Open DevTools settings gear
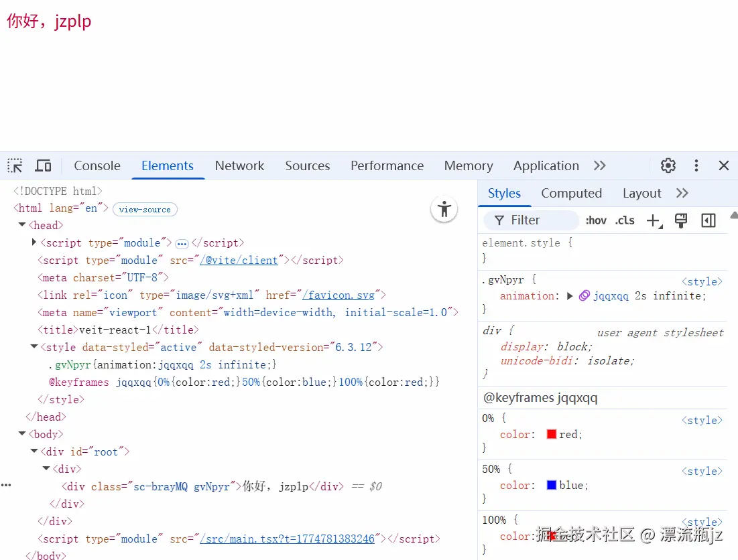Screen dimensions: 738x560 [668, 165]
